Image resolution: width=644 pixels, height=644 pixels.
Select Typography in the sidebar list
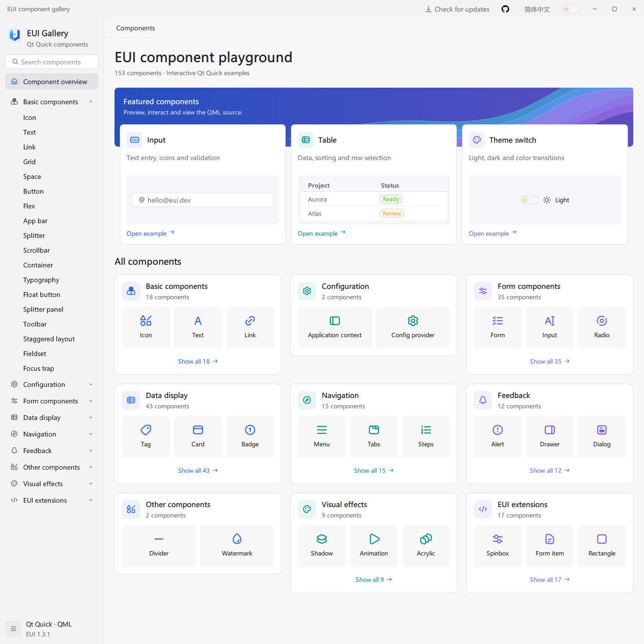click(52, 280)
